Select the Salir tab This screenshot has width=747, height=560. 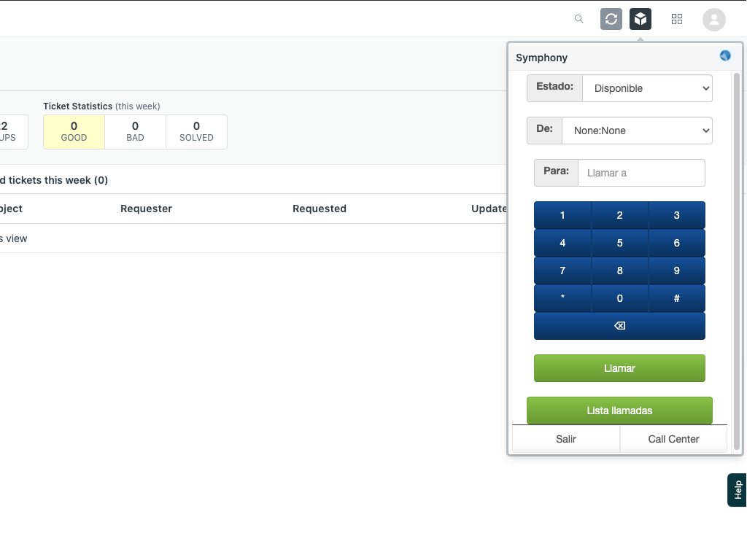point(566,439)
